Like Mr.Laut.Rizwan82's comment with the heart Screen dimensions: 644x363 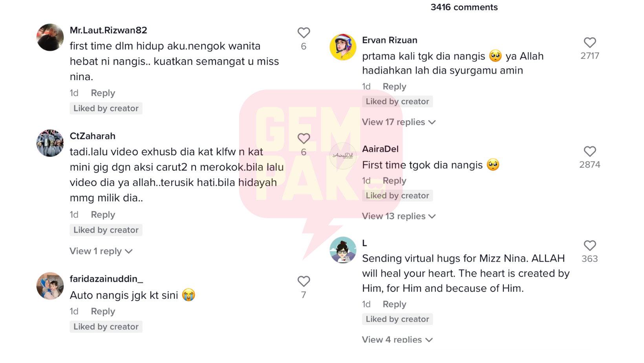pyautogui.click(x=304, y=33)
